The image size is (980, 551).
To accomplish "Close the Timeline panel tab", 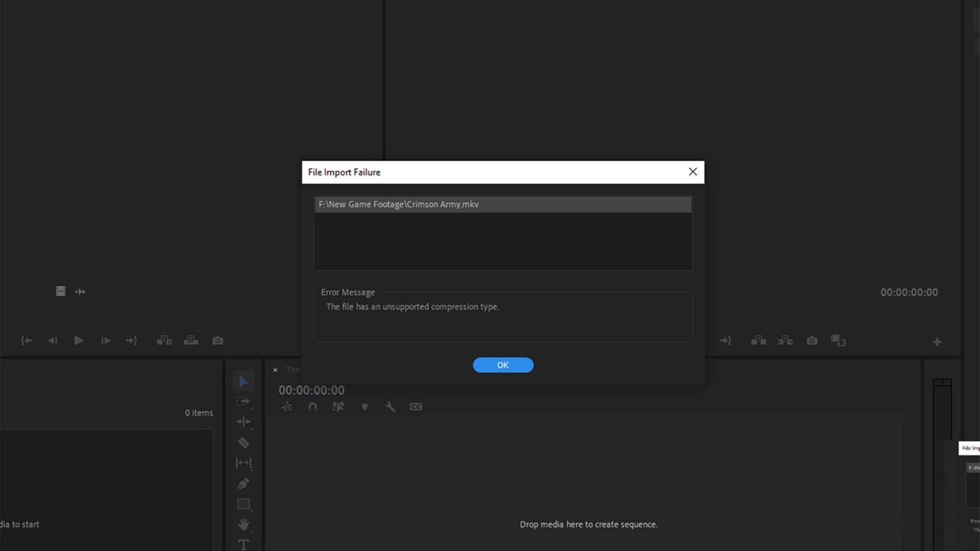I will point(275,370).
